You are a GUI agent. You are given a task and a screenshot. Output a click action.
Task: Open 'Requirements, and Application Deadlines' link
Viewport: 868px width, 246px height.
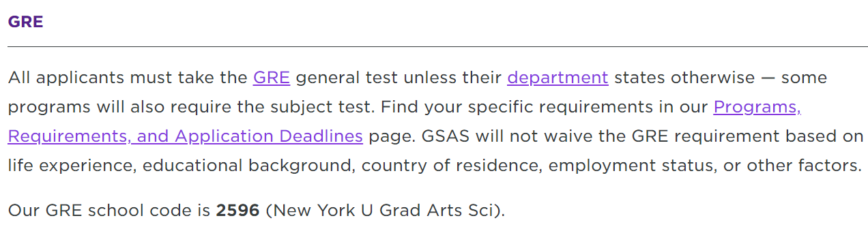click(x=185, y=137)
